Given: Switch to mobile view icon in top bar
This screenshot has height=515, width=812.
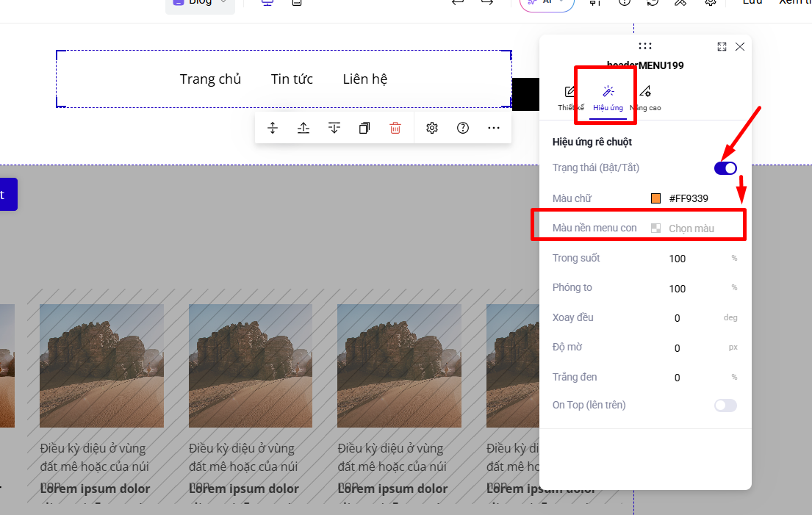Looking at the screenshot, I should tap(297, 3).
